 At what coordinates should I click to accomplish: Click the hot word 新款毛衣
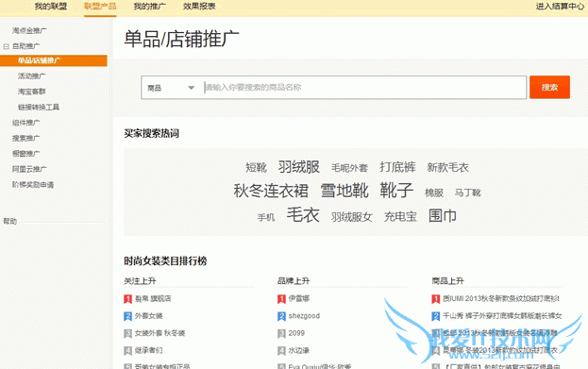(447, 167)
